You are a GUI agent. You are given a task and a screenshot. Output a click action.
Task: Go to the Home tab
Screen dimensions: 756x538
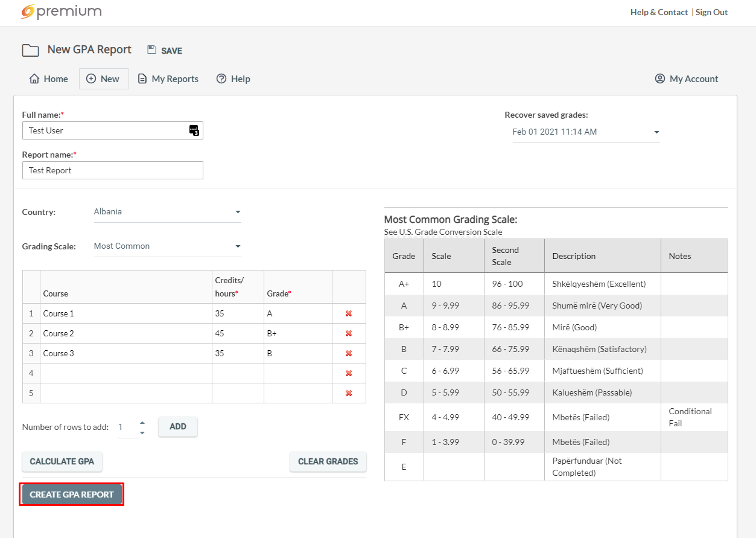tap(49, 79)
